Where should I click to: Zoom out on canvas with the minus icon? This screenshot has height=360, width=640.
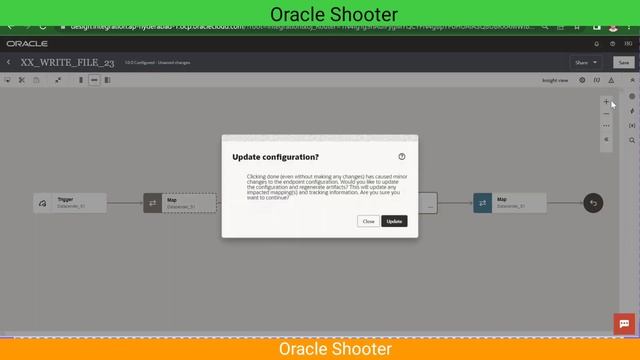[606, 114]
